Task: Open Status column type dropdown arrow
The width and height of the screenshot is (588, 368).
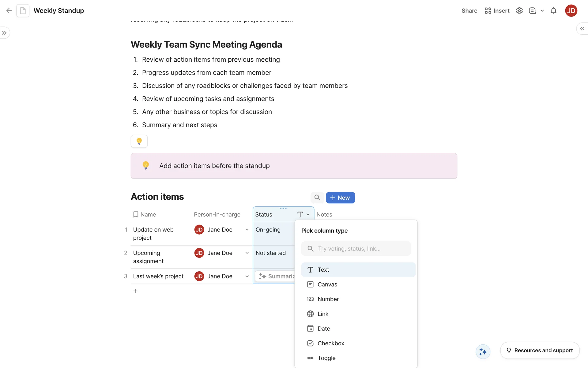Action: 308,215
